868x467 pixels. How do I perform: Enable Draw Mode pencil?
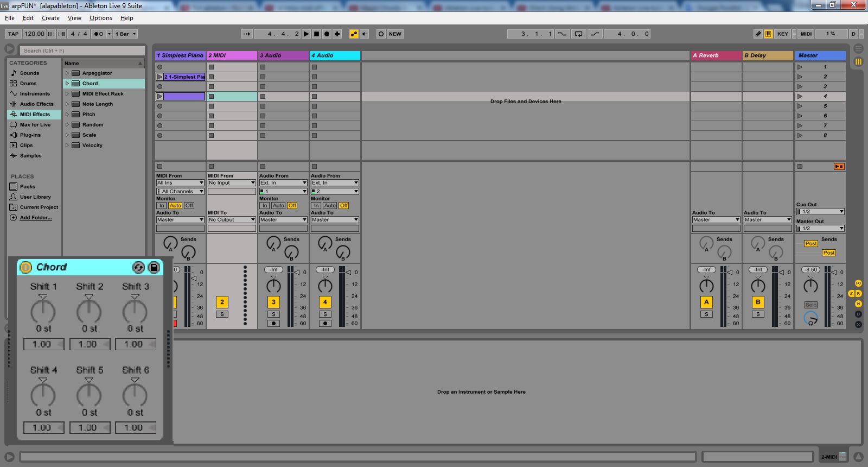758,34
